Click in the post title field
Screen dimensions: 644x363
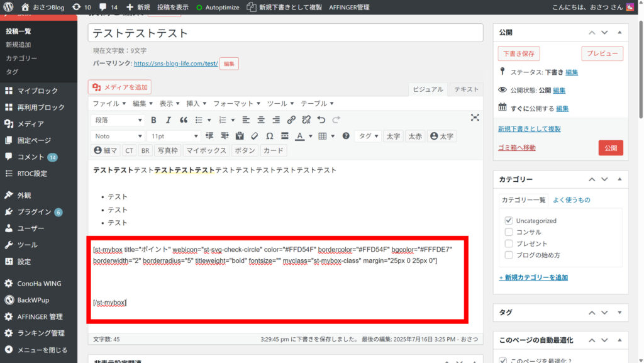286,33
